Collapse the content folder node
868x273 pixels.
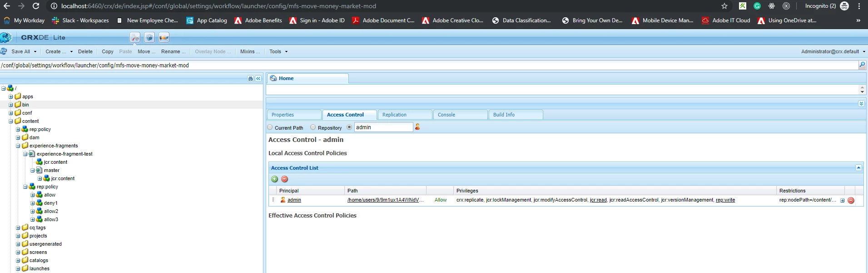pyautogui.click(x=11, y=121)
